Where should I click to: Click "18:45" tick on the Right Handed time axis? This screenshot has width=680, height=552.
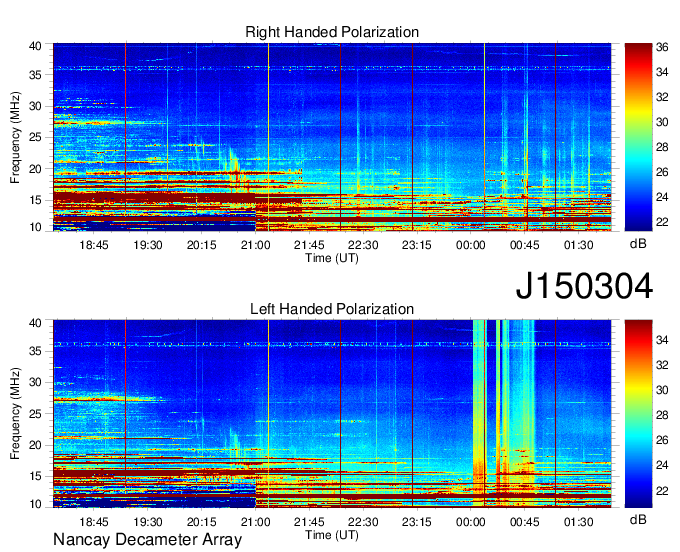click(x=94, y=245)
